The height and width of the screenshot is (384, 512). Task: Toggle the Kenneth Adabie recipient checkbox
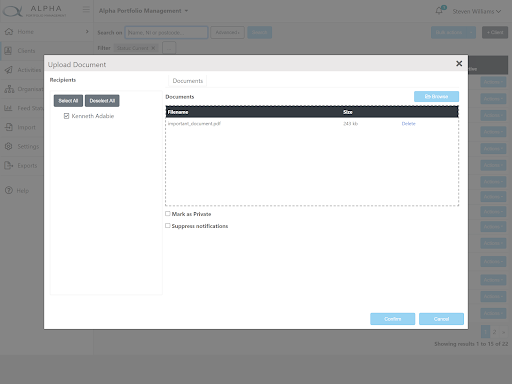point(66,116)
